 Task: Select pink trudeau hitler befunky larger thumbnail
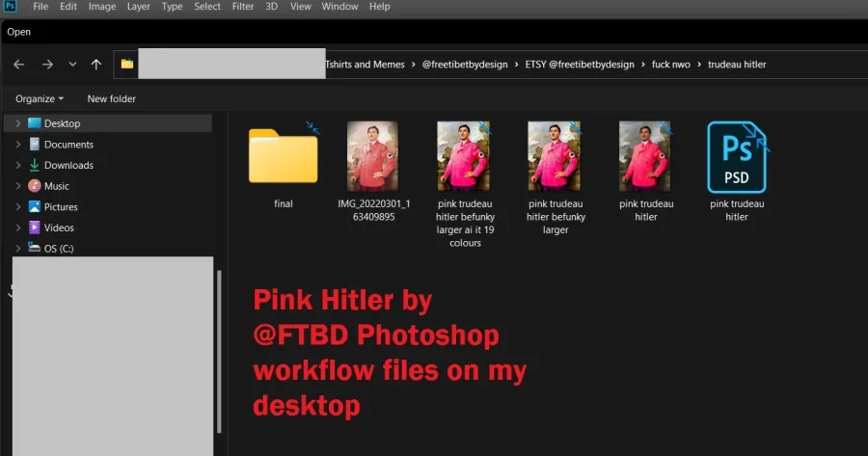[x=555, y=156]
